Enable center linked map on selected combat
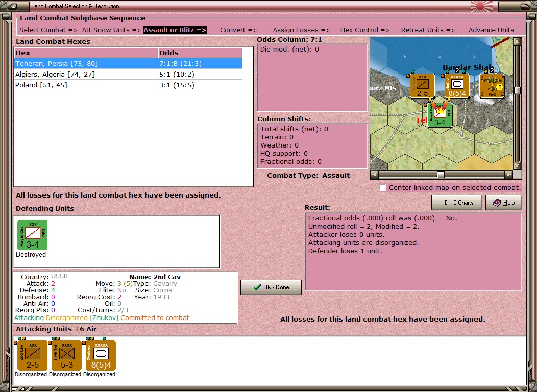 click(383, 188)
